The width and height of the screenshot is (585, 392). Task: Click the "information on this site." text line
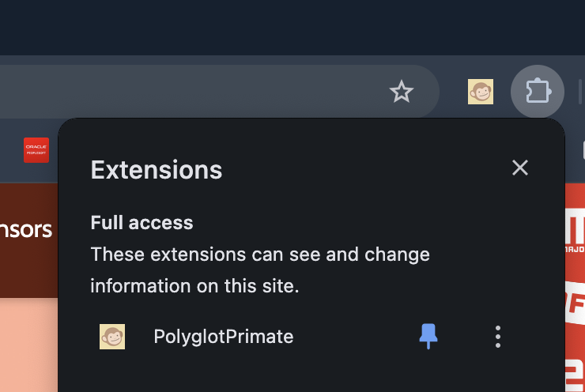(194, 286)
